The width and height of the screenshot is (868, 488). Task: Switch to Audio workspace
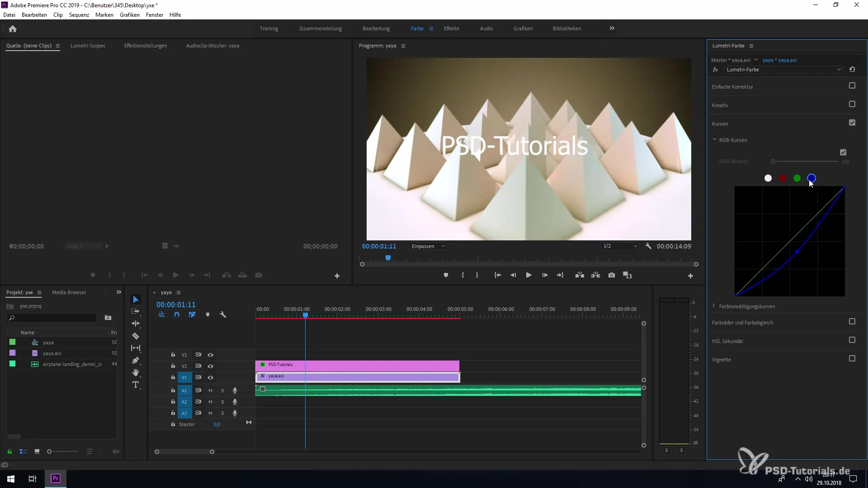tap(486, 28)
